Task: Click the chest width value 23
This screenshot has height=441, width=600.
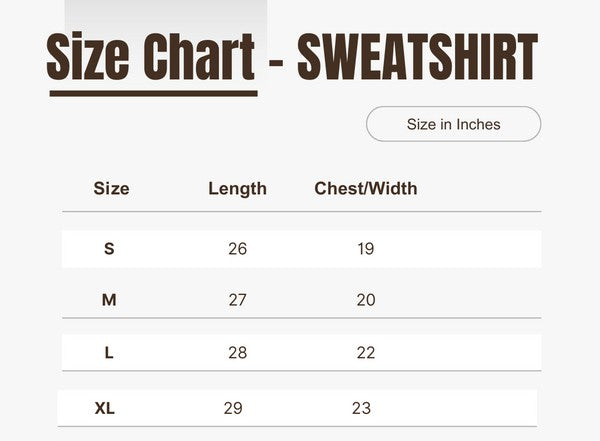Action: pos(361,408)
